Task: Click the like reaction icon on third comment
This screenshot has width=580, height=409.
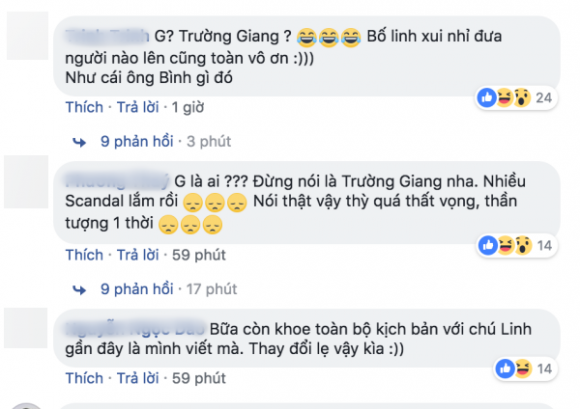Action: 505,368
